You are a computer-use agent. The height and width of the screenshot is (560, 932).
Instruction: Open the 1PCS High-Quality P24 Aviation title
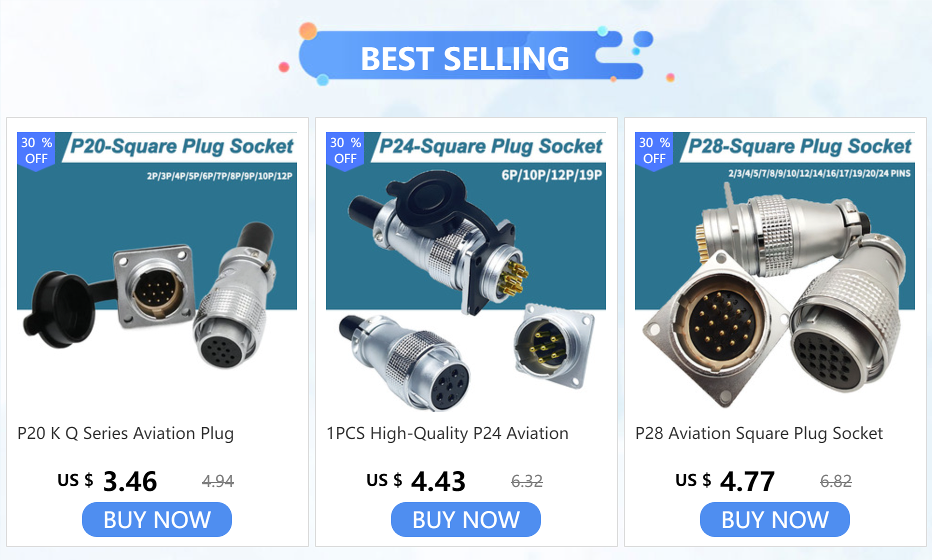447,433
